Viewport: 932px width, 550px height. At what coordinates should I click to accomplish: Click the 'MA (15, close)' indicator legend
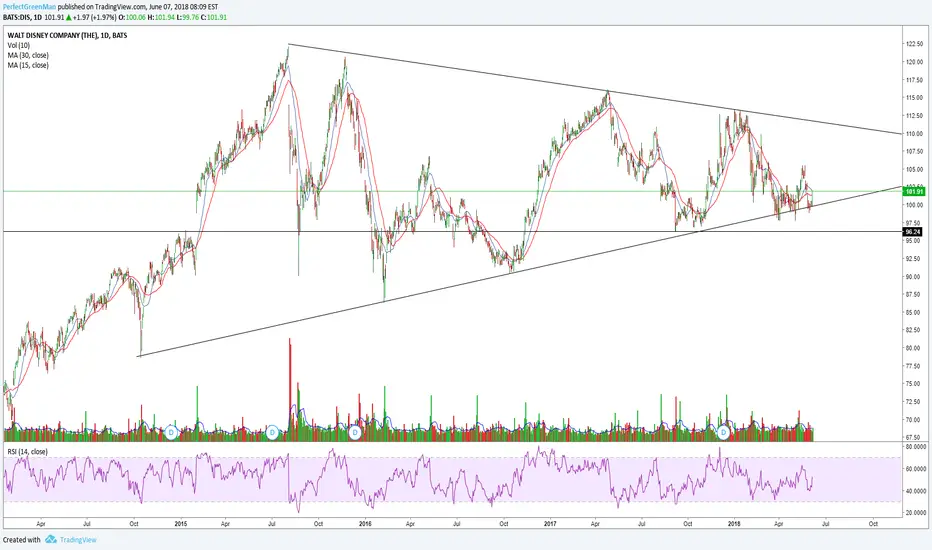coord(28,65)
